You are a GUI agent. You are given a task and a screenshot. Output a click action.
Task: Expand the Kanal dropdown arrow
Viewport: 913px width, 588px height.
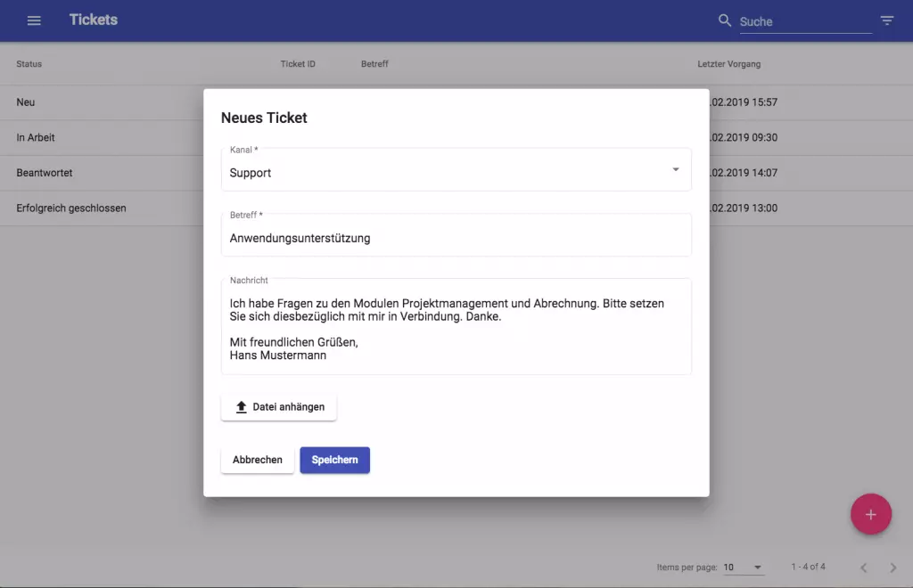tap(676, 170)
